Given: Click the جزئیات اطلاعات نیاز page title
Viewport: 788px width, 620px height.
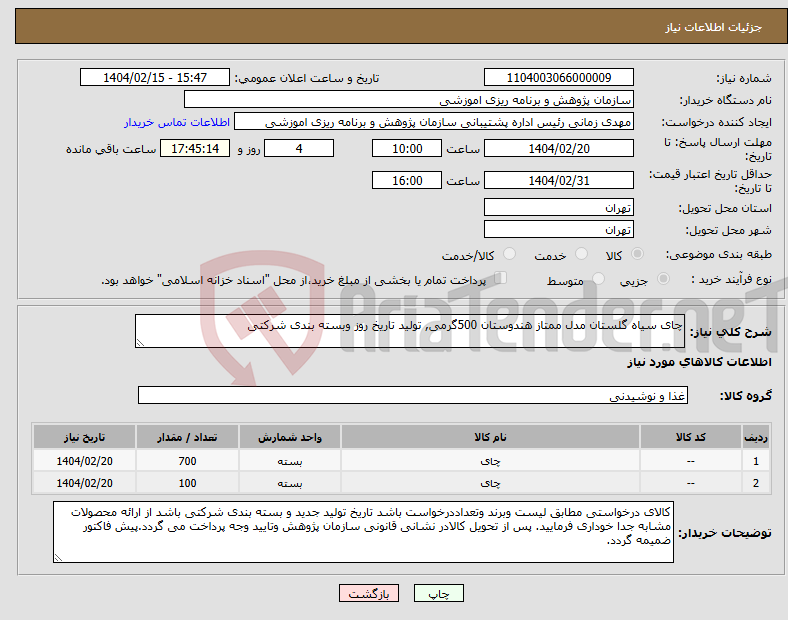Looking at the screenshot, I should point(714,27).
